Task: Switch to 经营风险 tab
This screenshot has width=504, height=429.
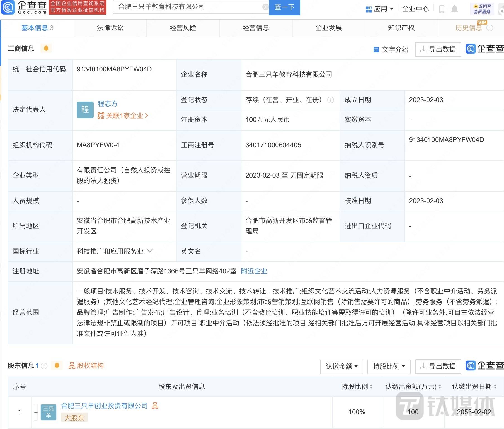Action: (x=183, y=28)
